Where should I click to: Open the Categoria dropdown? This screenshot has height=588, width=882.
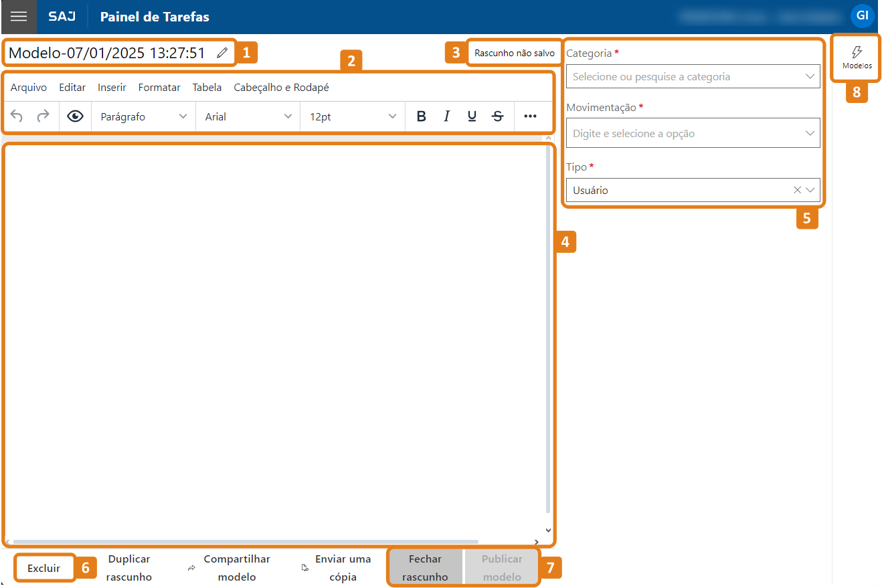tap(693, 76)
